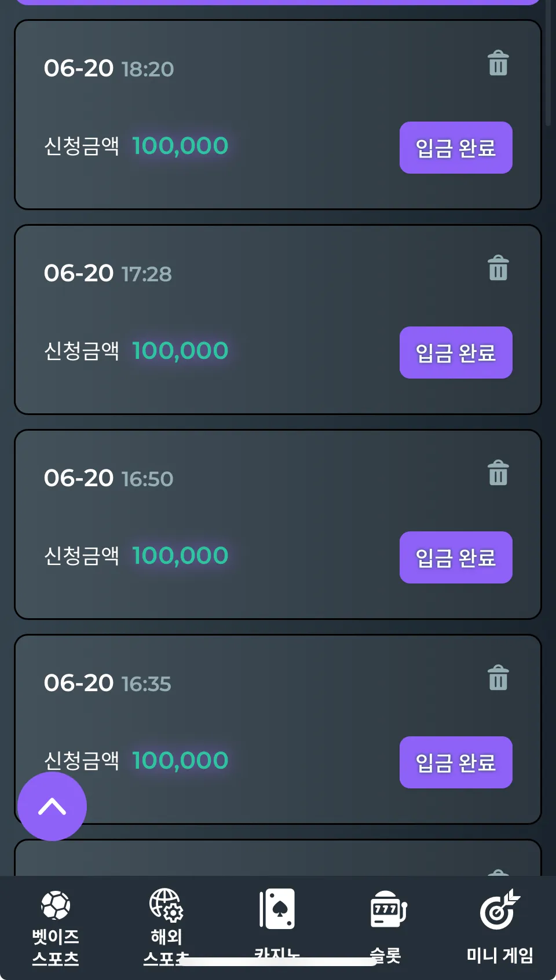
Task: Open the 벳이즈 스포츠 soccer ball icon
Action: 56,905
